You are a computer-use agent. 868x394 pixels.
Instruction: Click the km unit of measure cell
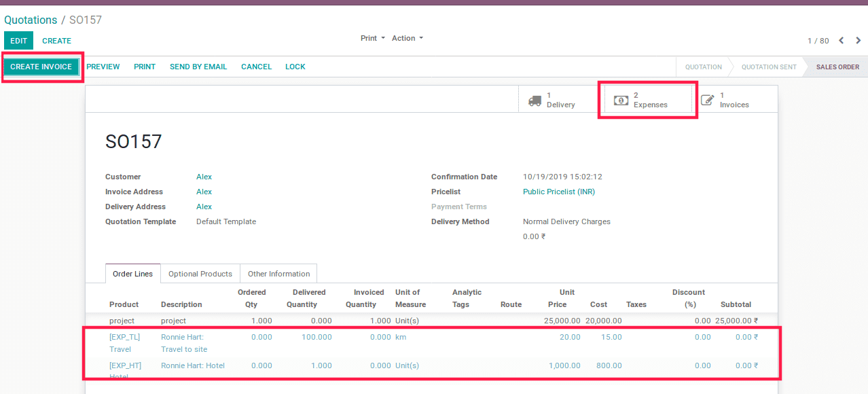[x=401, y=337]
